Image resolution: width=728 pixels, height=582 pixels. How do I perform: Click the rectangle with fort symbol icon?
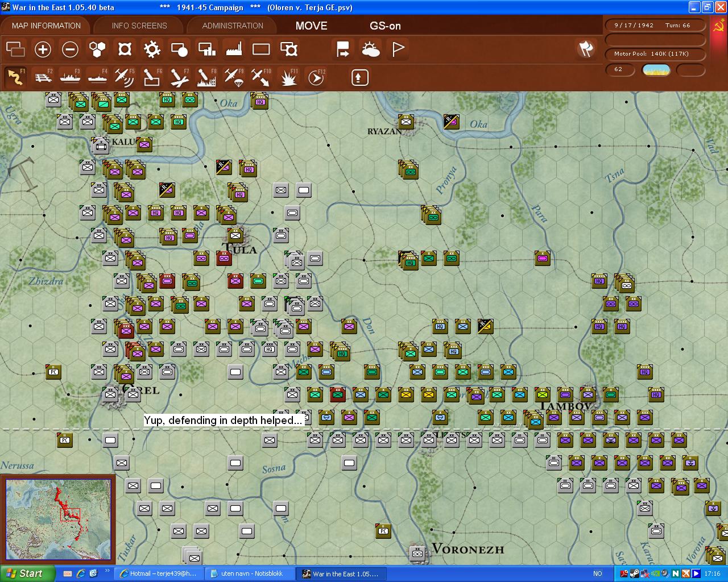(289, 49)
